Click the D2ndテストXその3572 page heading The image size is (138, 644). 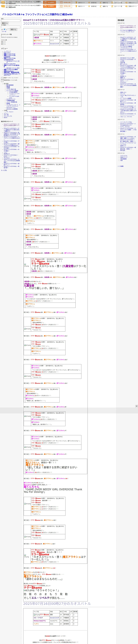click(x=54, y=20)
